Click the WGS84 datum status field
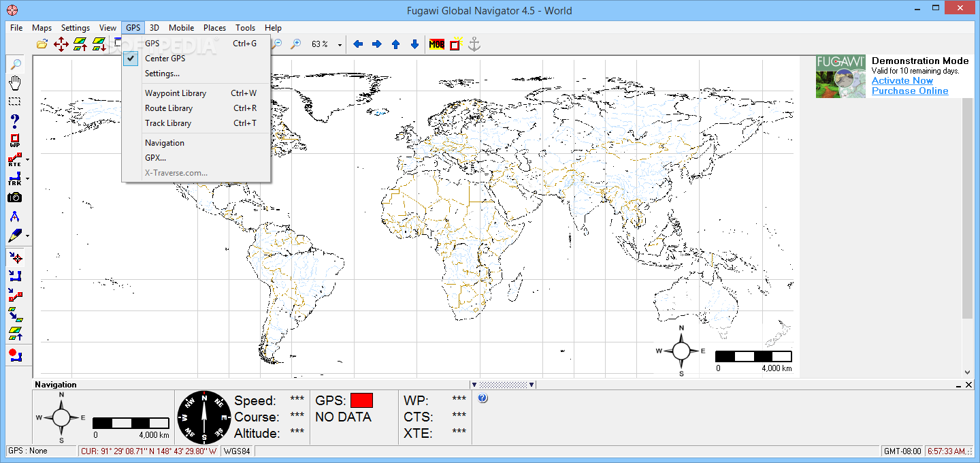Image resolution: width=980 pixels, height=463 pixels. 238,451
